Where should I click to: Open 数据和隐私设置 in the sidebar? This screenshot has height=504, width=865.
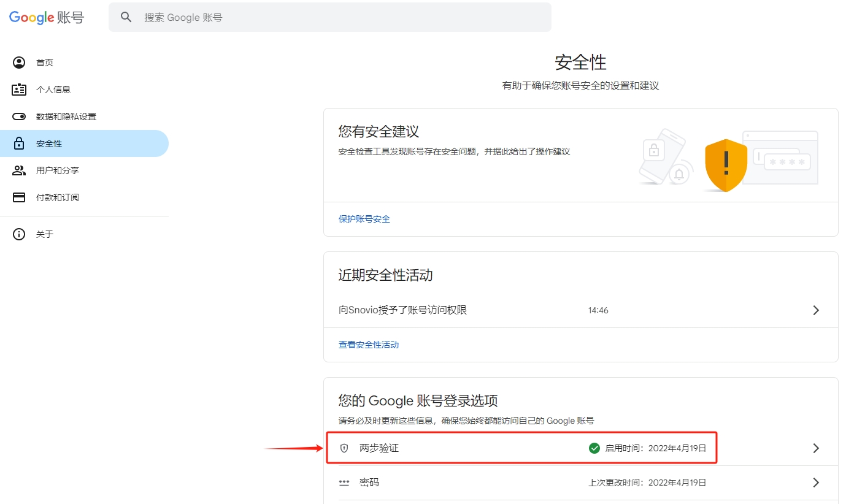coord(84,116)
